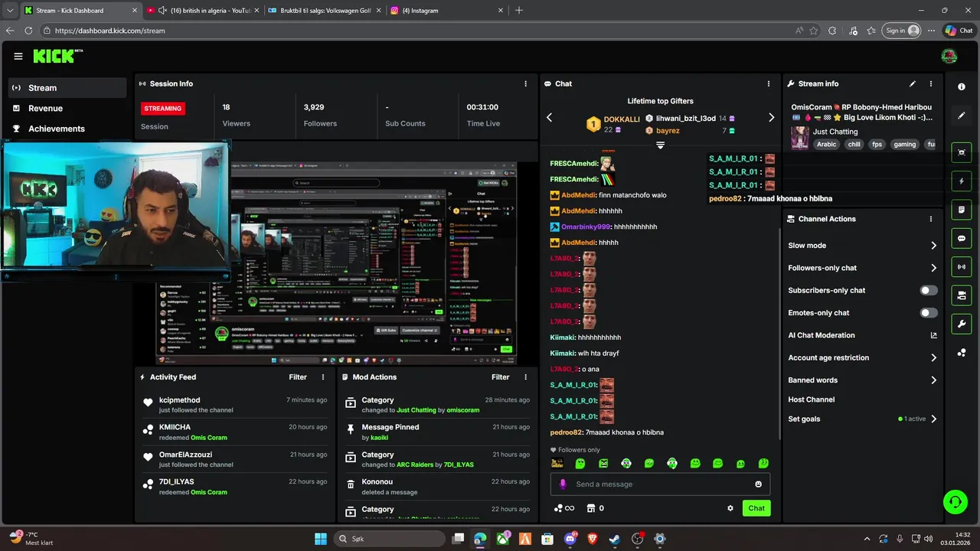The height and width of the screenshot is (551, 980).
Task: Open Activity Feed three-dot menu
Action: click(x=323, y=377)
